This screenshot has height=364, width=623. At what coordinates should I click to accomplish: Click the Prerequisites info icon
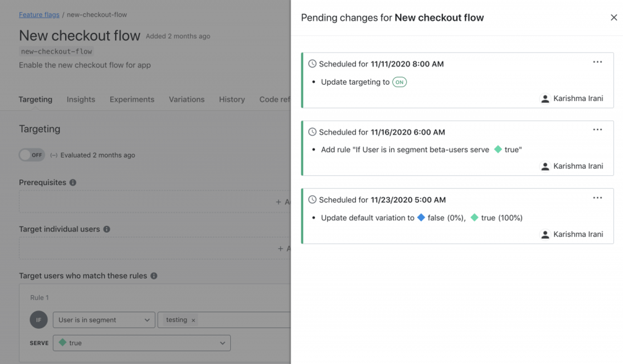point(73,182)
